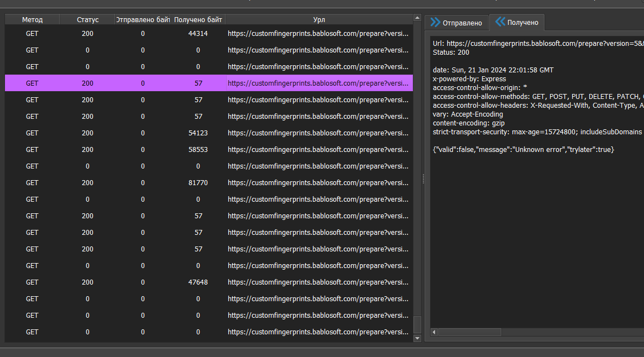
Task: Sort requests by the Статус column header
Action: point(87,19)
